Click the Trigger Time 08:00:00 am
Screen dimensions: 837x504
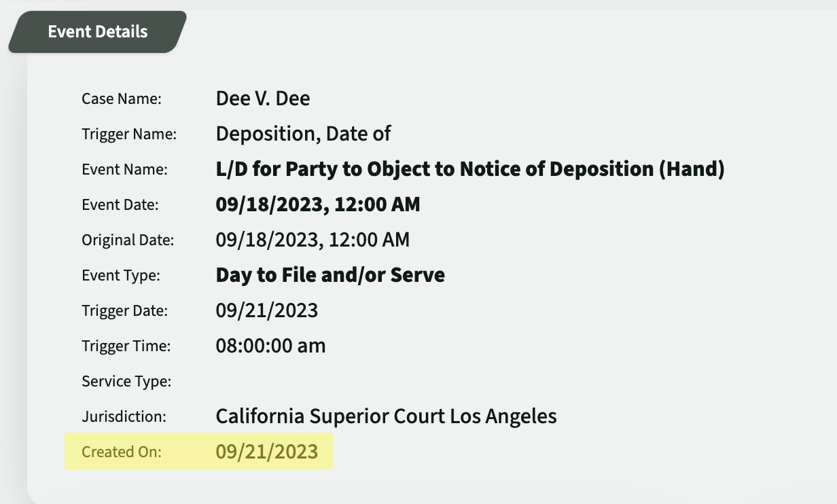point(270,345)
